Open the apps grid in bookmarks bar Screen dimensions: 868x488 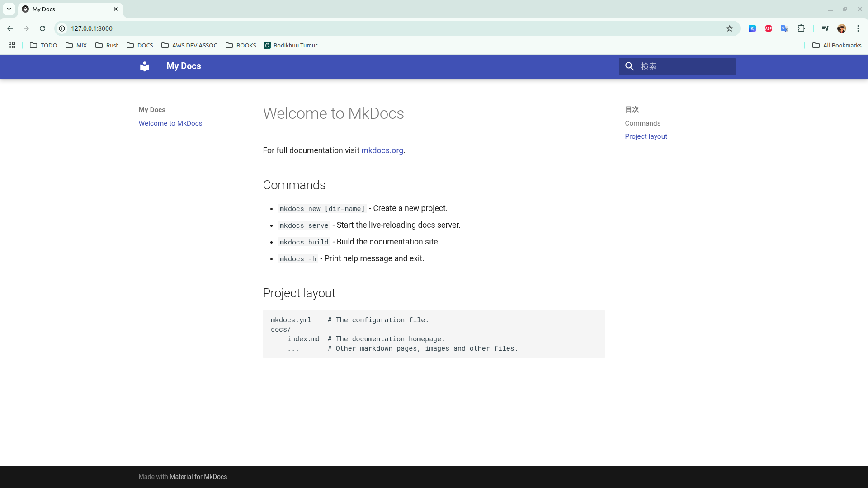pyautogui.click(x=12, y=45)
